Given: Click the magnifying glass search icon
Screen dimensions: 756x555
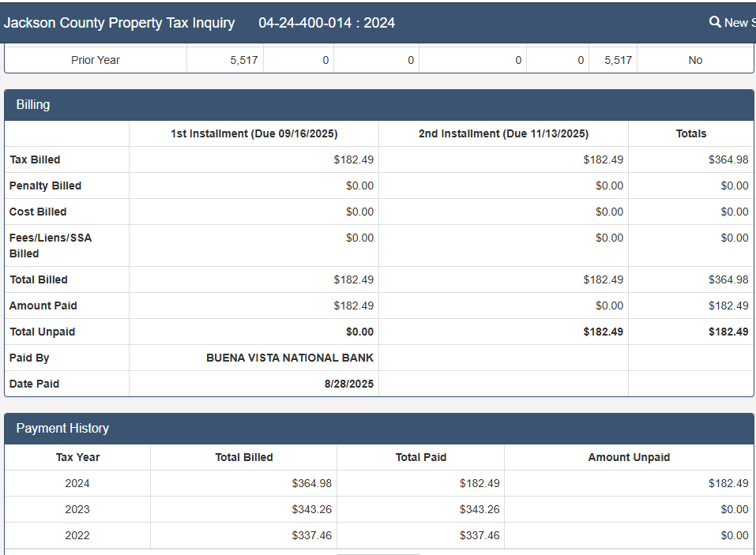Looking at the screenshot, I should tap(715, 22).
